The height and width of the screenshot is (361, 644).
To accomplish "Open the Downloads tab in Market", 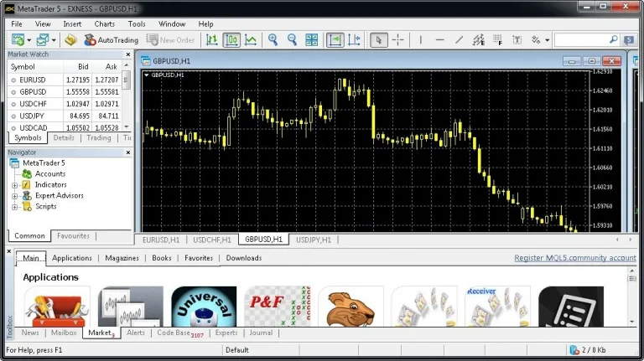I will (x=243, y=258).
